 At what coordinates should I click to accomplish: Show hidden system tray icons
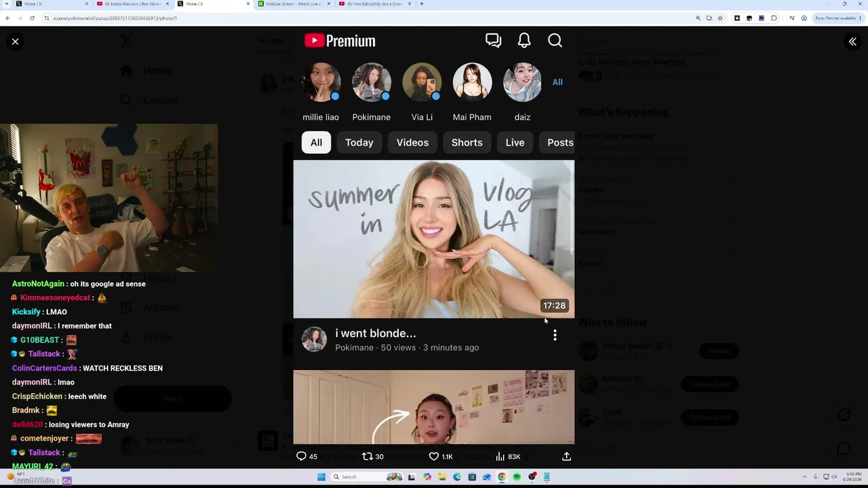tap(806, 477)
